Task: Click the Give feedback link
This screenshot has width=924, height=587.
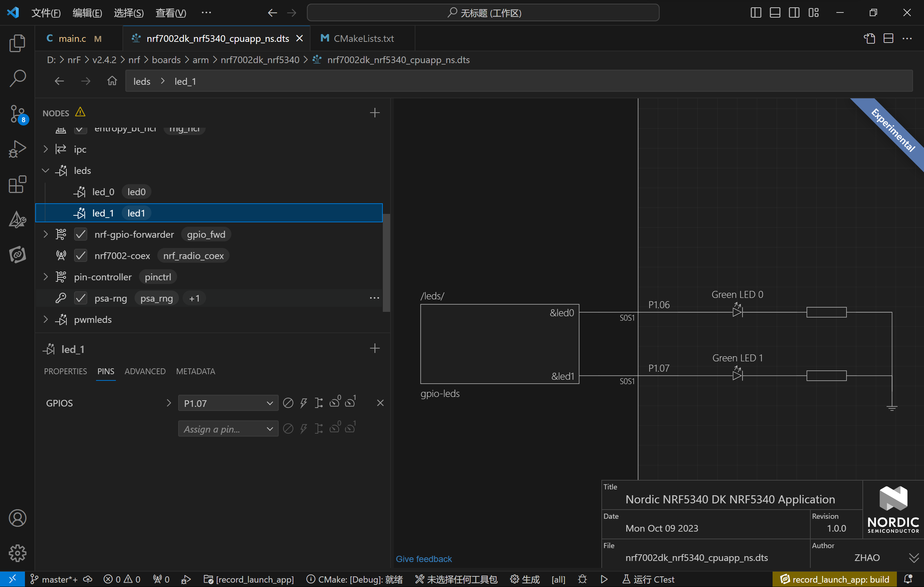Action: 423,559
